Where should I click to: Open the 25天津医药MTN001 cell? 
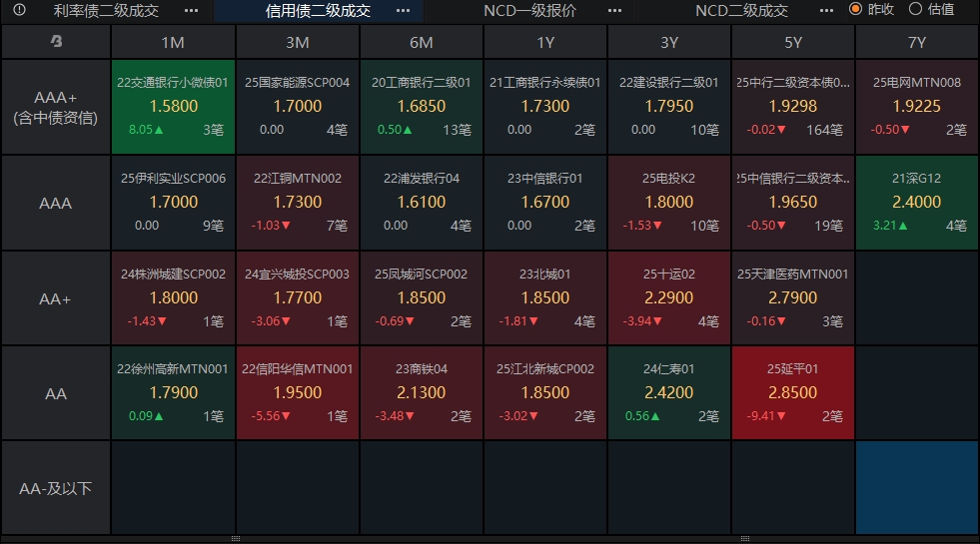coord(792,298)
